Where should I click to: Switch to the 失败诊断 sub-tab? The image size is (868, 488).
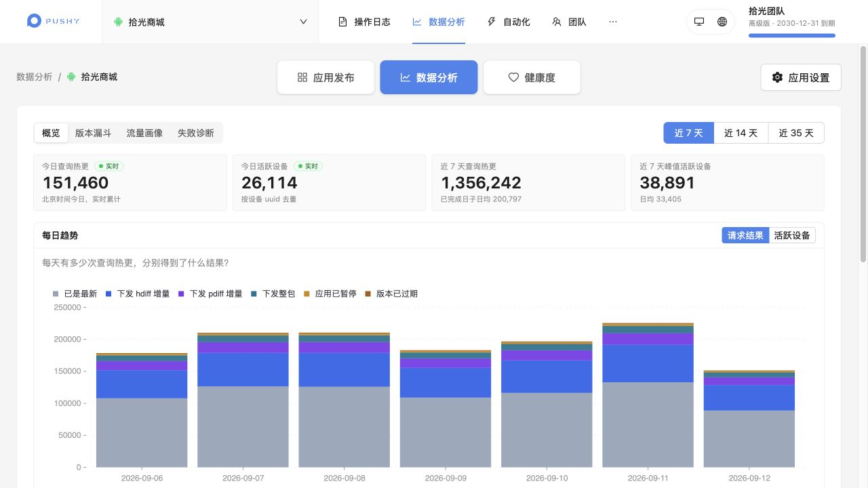click(196, 133)
